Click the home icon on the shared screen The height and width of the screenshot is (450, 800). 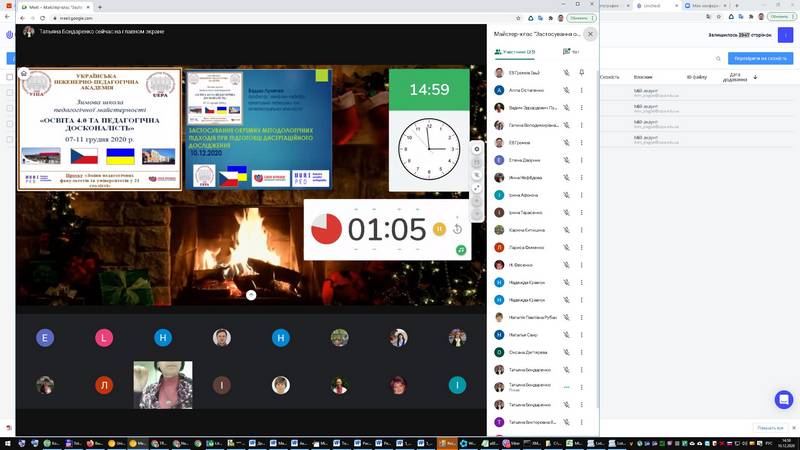coord(24,74)
